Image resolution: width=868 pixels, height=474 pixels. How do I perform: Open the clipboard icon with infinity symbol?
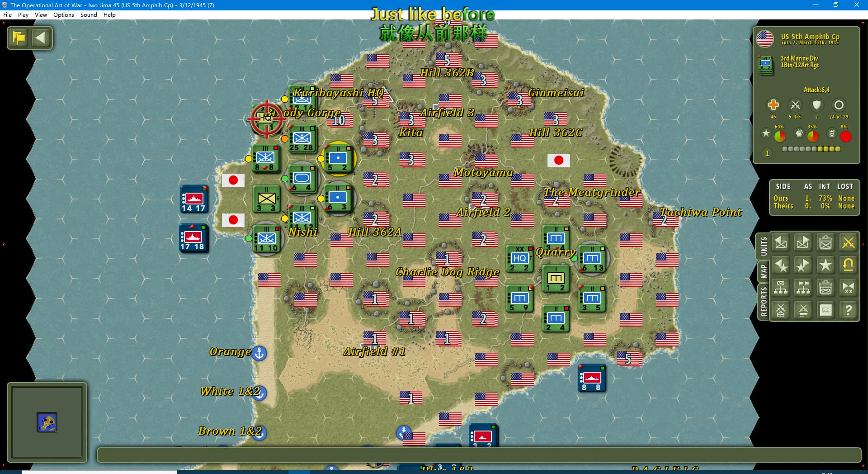coord(826,288)
